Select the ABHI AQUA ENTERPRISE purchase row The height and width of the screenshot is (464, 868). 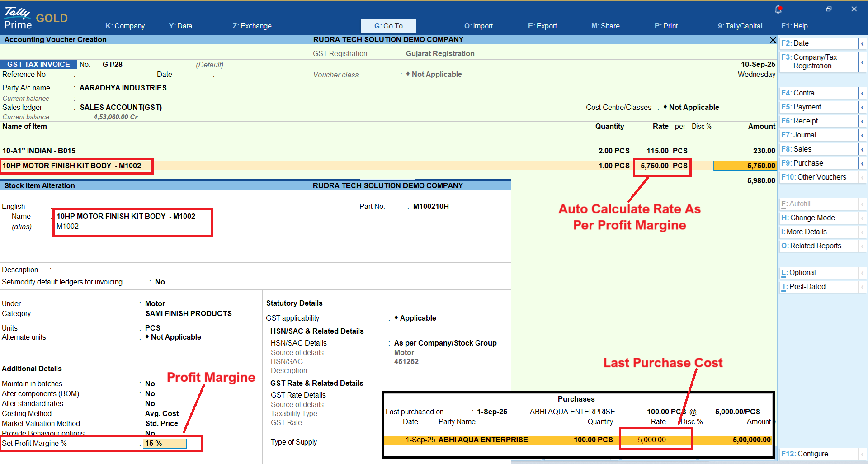(483, 440)
